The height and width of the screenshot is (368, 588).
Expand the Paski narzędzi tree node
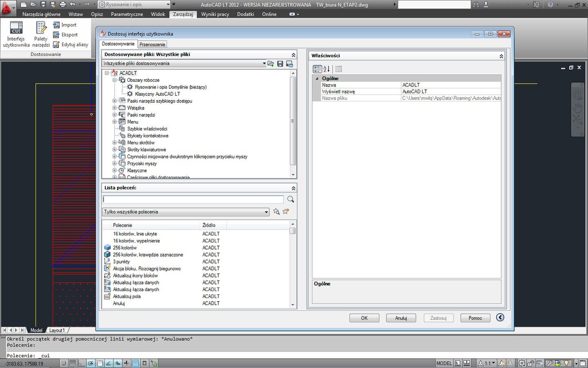pyautogui.click(x=115, y=115)
